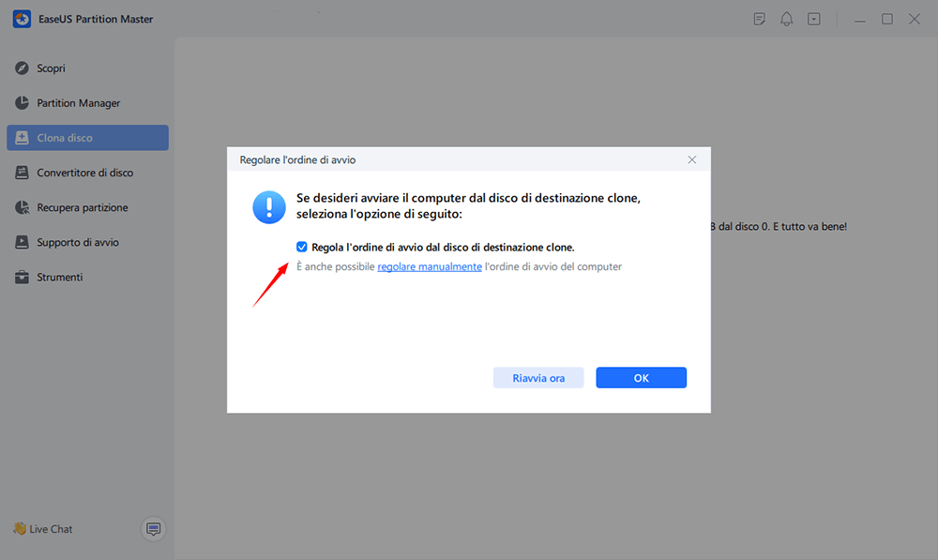The width and height of the screenshot is (938, 560).
Task: Confirm with the OK button
Action: point(642,377)
